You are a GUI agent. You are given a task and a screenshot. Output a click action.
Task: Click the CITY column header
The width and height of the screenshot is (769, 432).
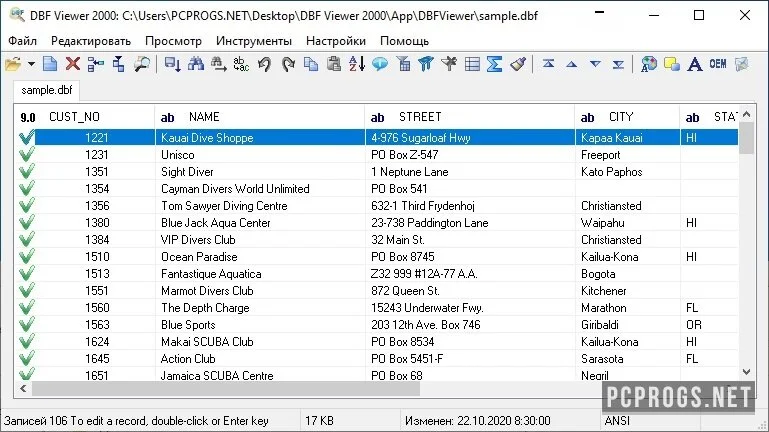627,117
